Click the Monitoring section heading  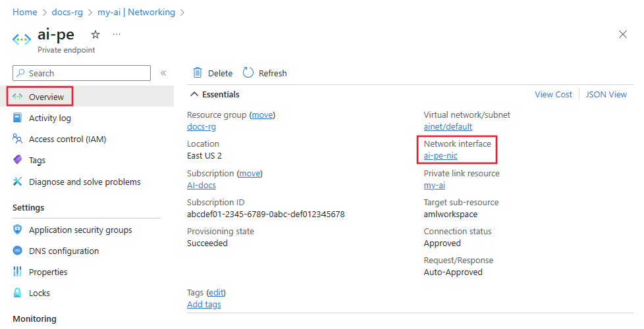[x=34, y=318]
